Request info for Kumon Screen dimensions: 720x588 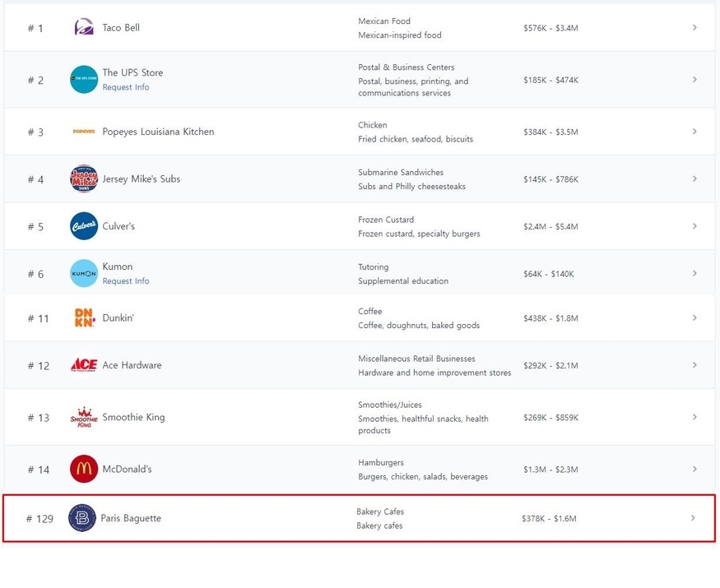click(x=126, y=281)
